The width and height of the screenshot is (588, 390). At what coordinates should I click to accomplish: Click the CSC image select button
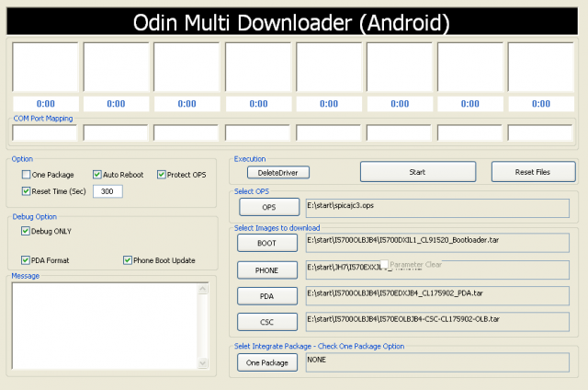(267, 322)
